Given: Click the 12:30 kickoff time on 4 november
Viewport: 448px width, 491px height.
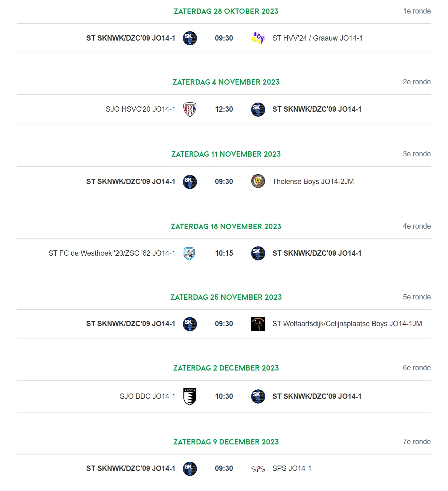Looking at the screenshot, I should (x=224, y=109).
